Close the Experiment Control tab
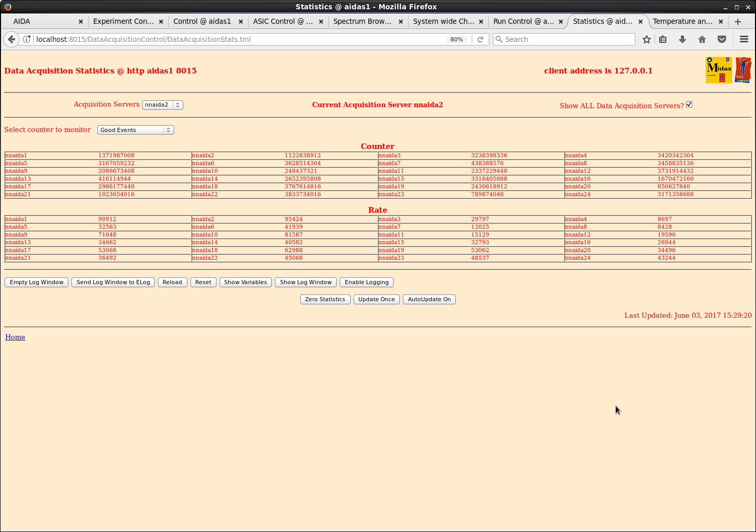This screenshot has height=532, width=756. pos(161,22)
